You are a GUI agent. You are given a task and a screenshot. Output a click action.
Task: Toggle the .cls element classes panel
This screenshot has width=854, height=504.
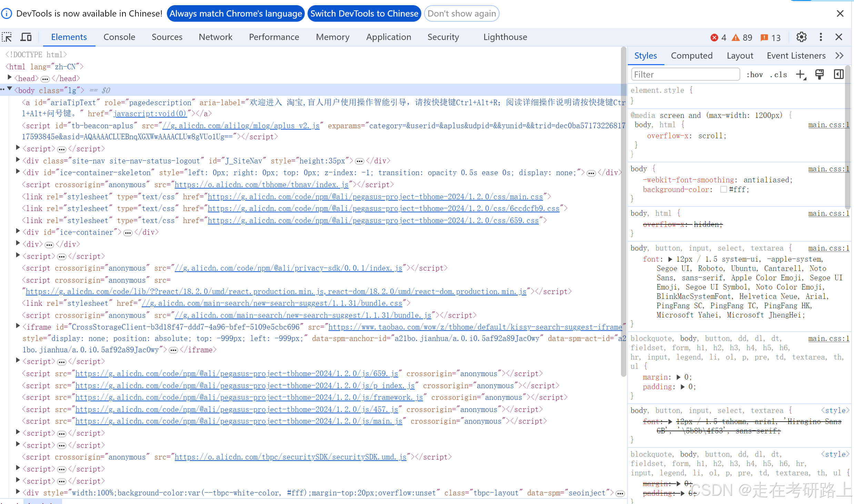778,75
